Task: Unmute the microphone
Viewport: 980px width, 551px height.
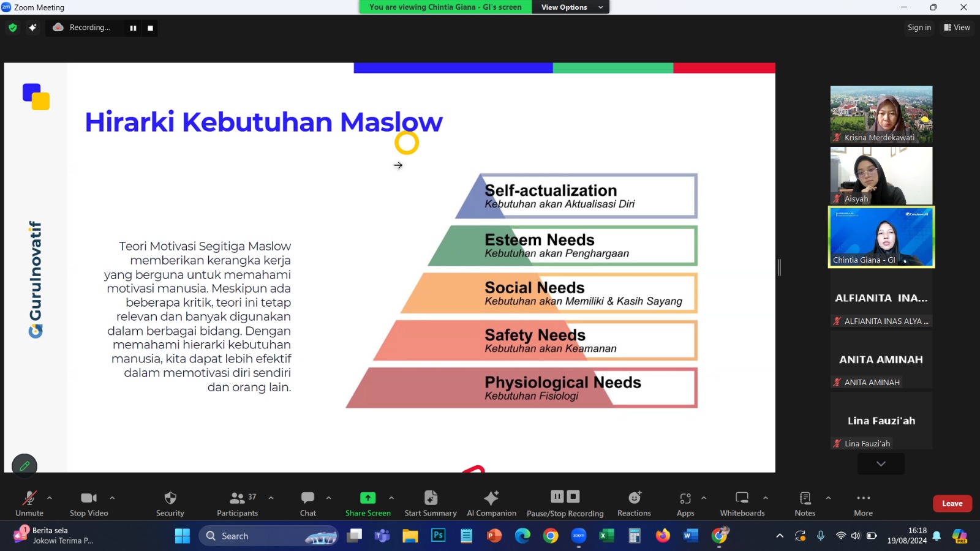Action: 29,498
